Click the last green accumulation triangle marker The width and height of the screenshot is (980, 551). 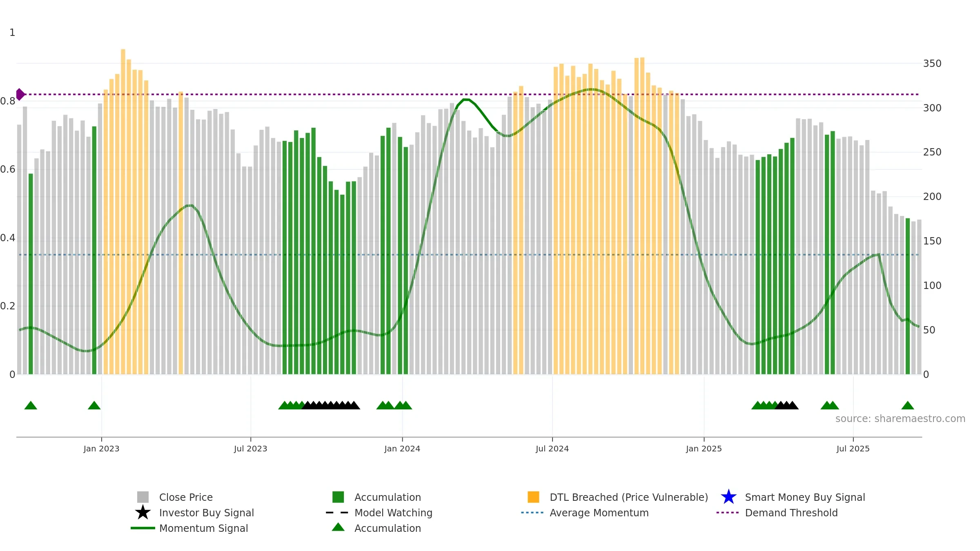coord(908,405)
